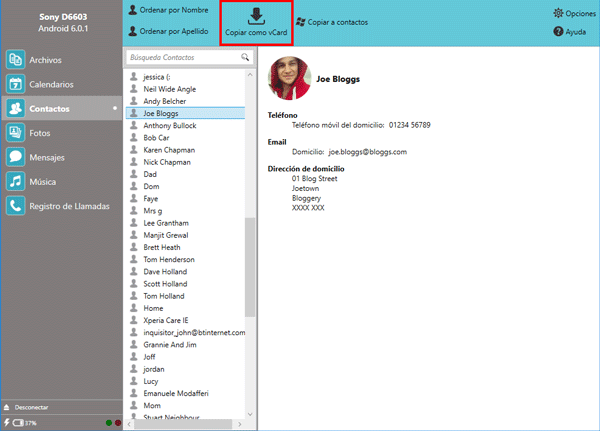The width and height of the screenshot is (600, 431).
Task: Click the contact list scroll up arrow
Action: tap(250, 75)
